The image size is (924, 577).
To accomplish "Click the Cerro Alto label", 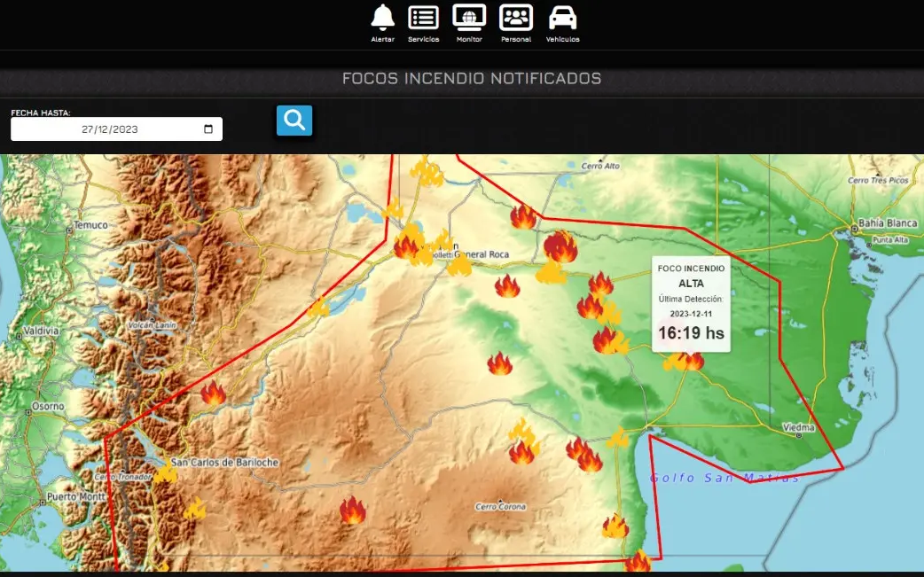I will [600, 166].
